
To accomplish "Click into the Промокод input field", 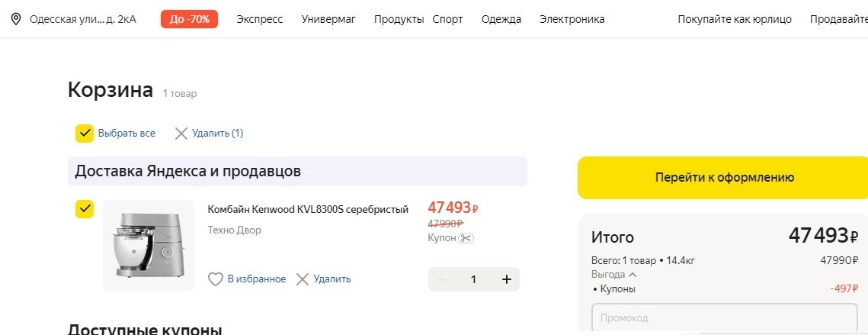I will click(724, 317).
